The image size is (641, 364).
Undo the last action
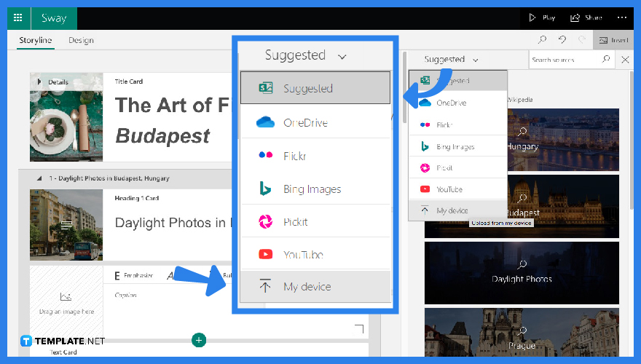tap(562, 39)
